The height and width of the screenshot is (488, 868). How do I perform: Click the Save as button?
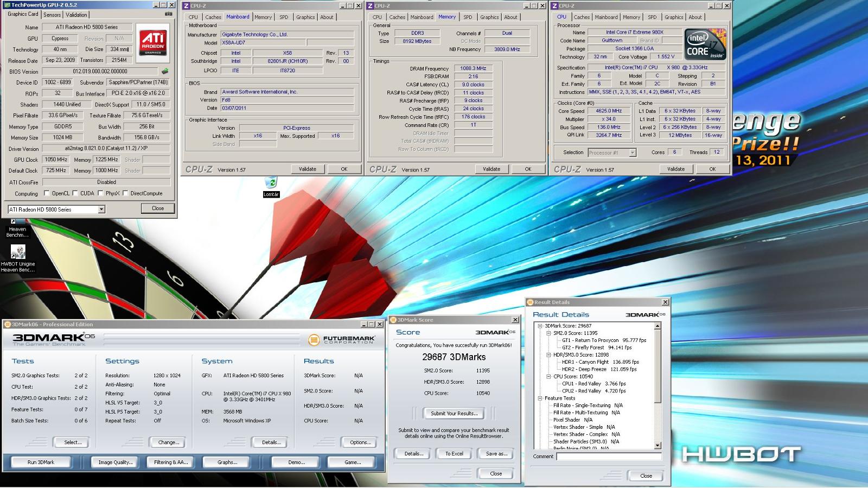[x=496, y=454]
